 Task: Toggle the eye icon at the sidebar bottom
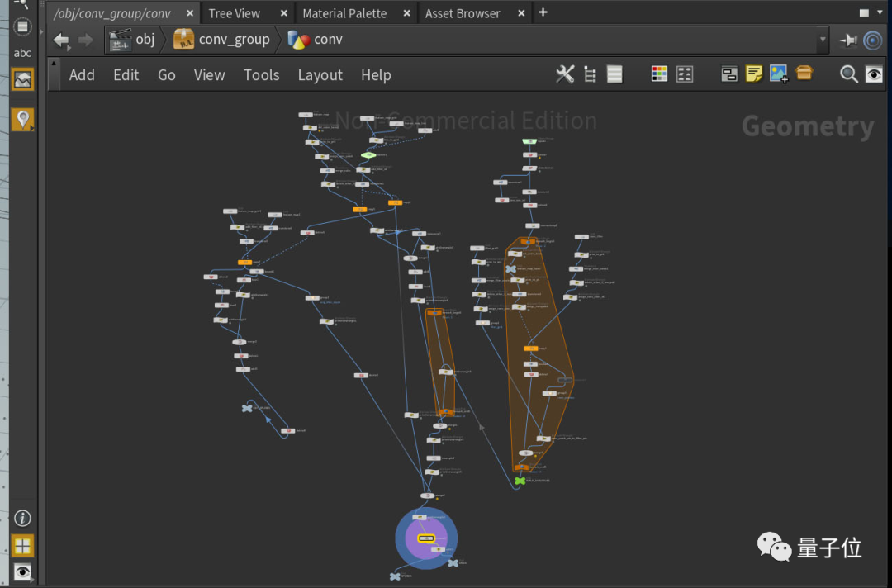(x=22, y=571)
